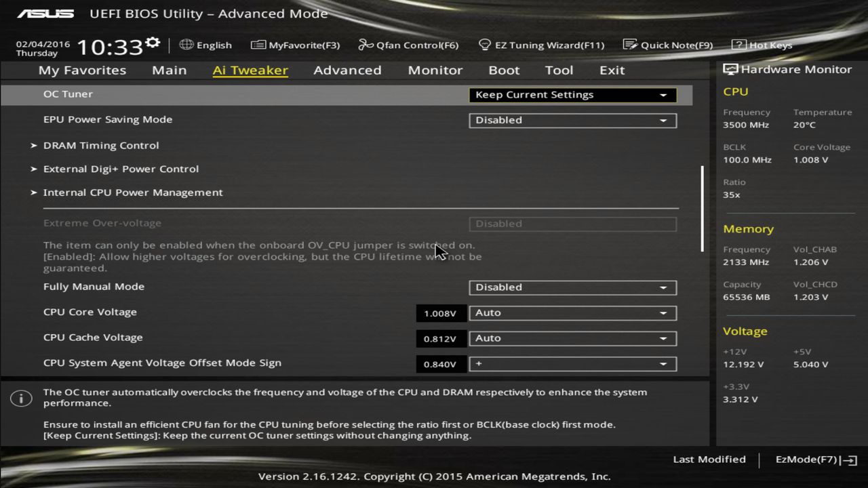Open the Advanced tab
The image size is (868, 488).
(x=347, y=70)
